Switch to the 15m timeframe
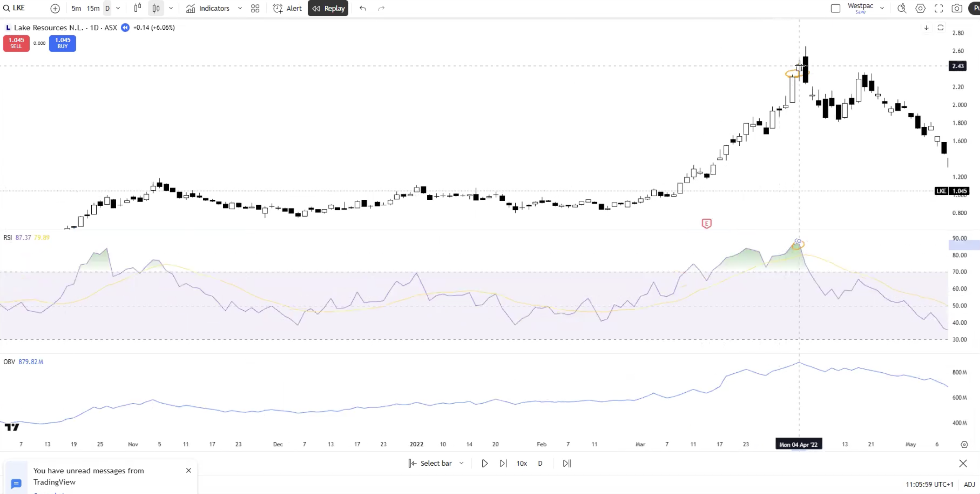 pos(93,8)
